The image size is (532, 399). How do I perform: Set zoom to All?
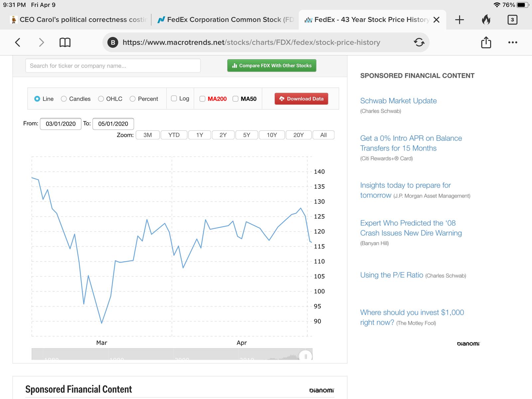coord(324,135)
